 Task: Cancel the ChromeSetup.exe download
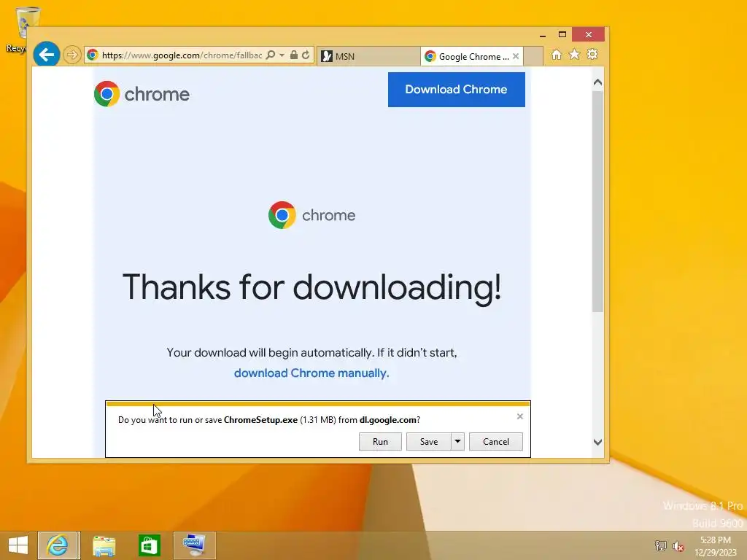496,441
